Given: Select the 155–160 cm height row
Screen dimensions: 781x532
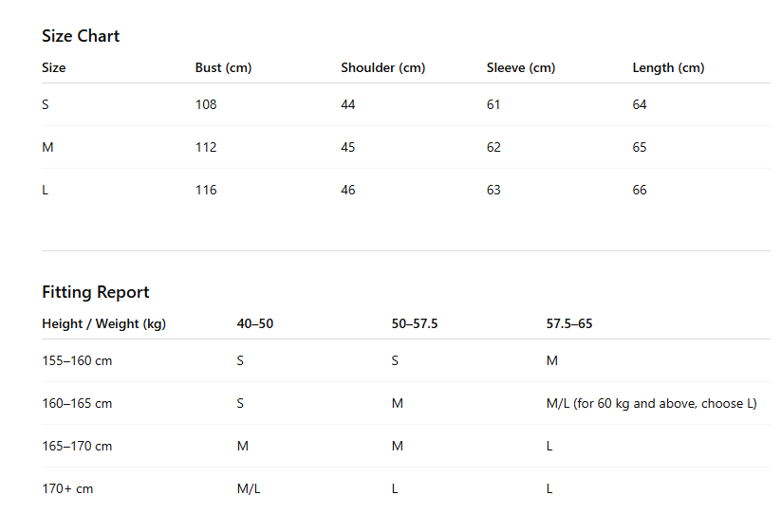Looking at the screenshot, I should (406, 360).
